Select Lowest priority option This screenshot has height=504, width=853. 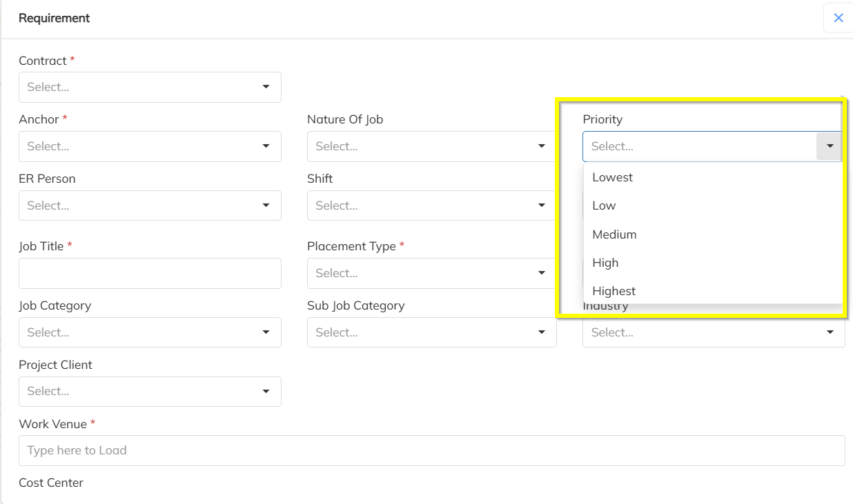pos(613,177)
